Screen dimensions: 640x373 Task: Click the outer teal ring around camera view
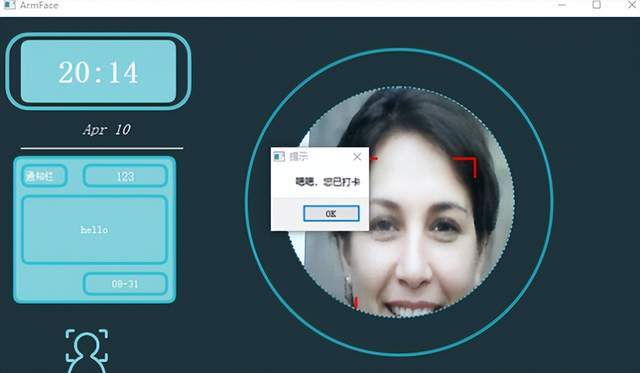(400, 49)
